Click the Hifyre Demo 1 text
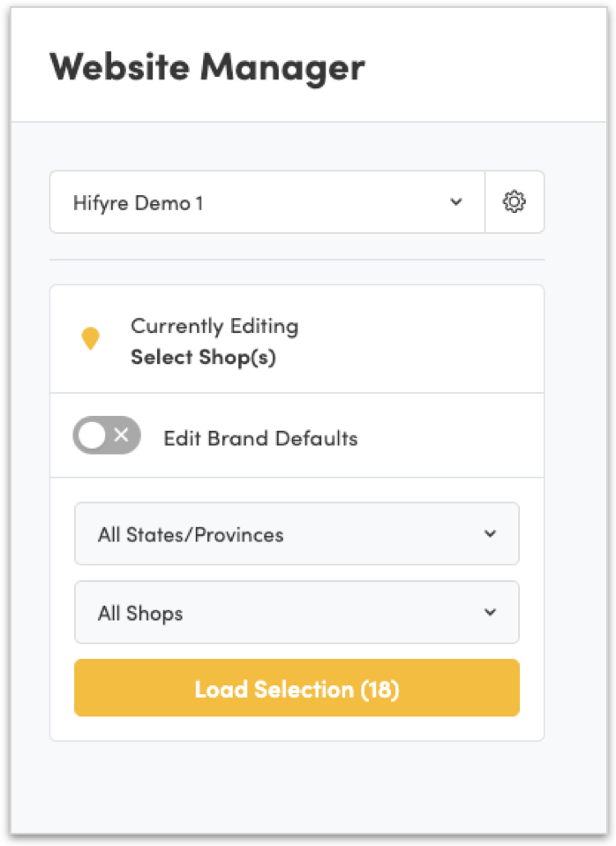 pos(139,203)
